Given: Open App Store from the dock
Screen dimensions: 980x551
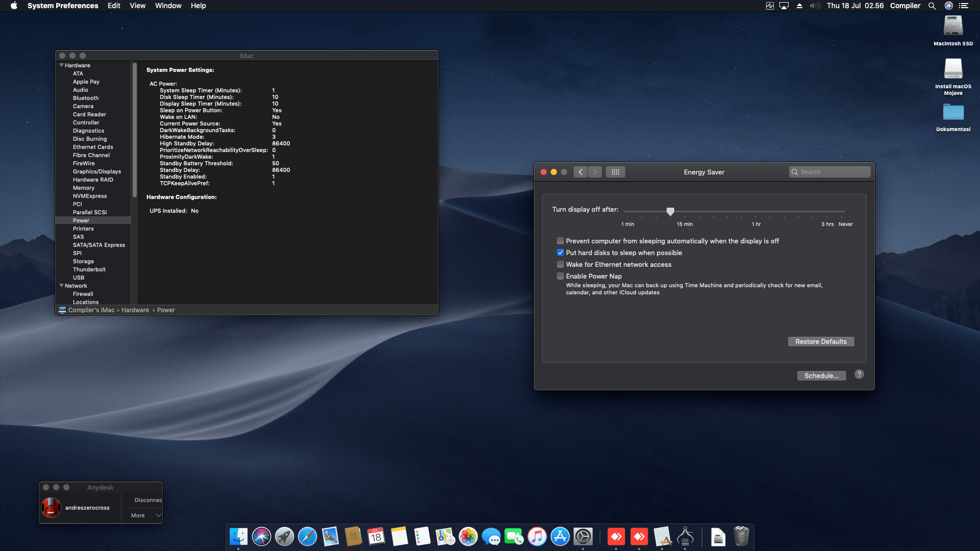Looking at the screenshot, I should [x=560, y=537].
